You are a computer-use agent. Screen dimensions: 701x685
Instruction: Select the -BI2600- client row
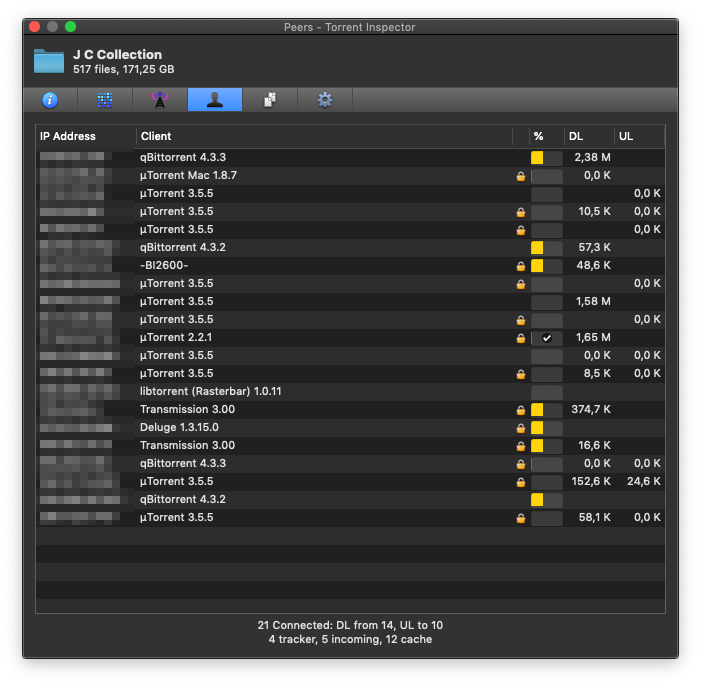350,266
